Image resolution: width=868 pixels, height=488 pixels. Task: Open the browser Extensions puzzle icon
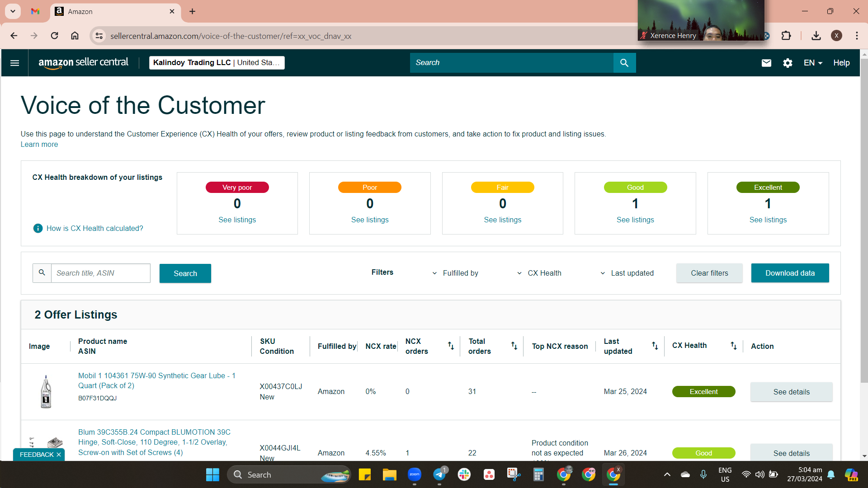coord(786,36)
